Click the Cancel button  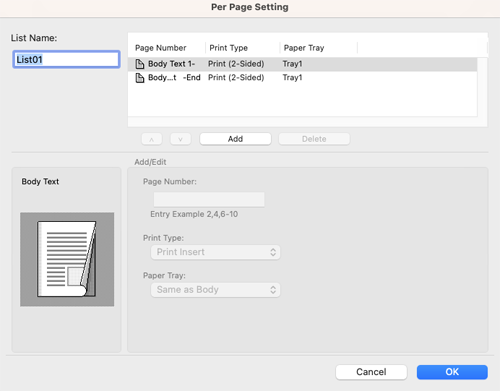pos(371,372)
